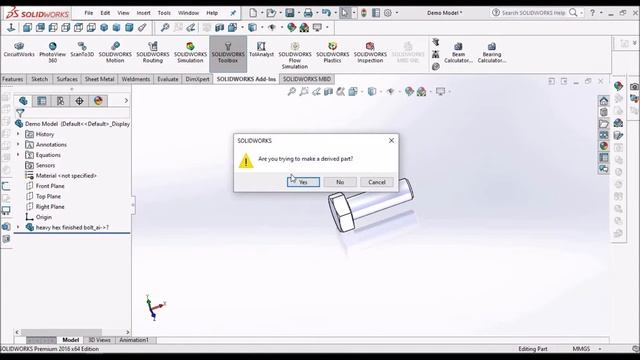Open the Edit menu
The height and width of the screenshot is (360, 640).
point(105,13)
